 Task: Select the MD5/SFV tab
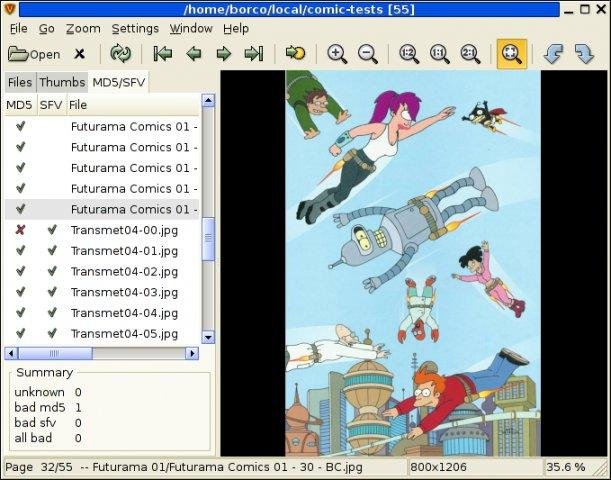[x=118, y=82]
